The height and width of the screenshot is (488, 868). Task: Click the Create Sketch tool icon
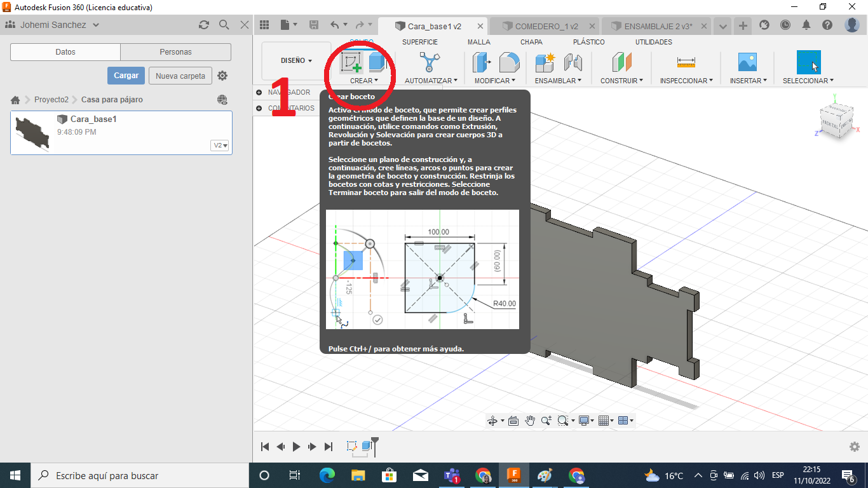[351, 62]
